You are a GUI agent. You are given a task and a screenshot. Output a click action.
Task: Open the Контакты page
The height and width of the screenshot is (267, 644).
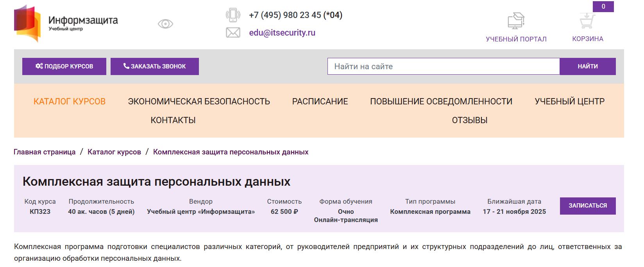tap(173, 120)
